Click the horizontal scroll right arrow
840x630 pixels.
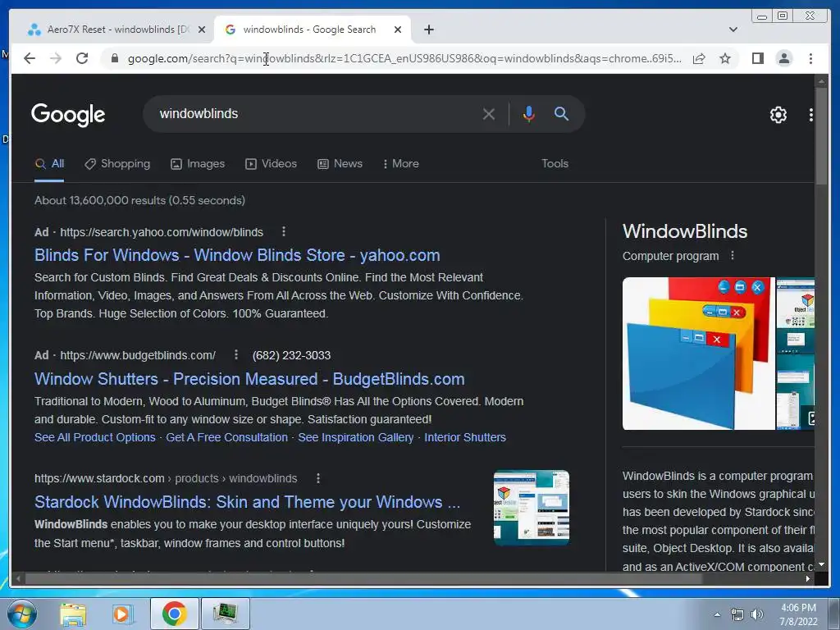point(808,578)
